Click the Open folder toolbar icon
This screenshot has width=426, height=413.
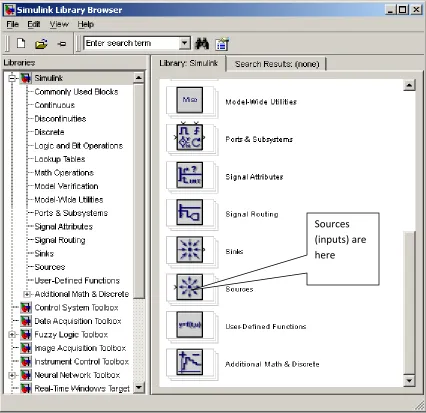coord(41,44)
